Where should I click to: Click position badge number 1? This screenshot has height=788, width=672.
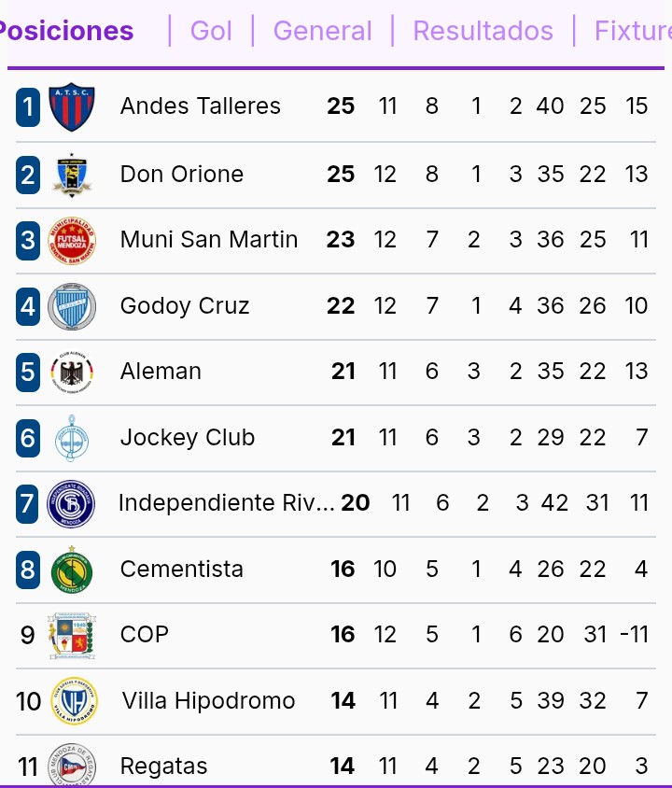tap(28, 107)
